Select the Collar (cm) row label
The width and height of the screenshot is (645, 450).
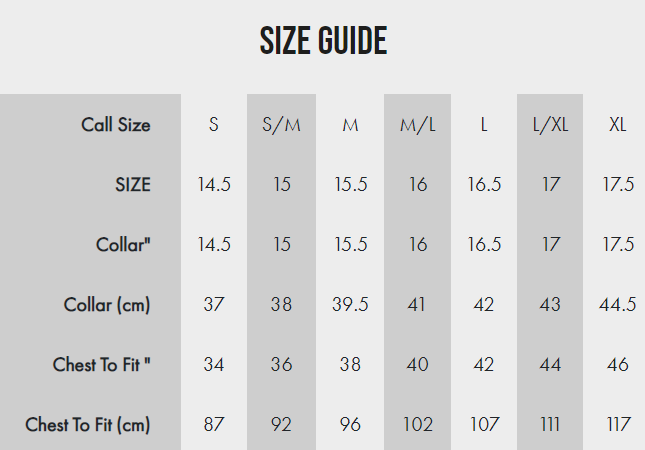(x=107, y=305)
